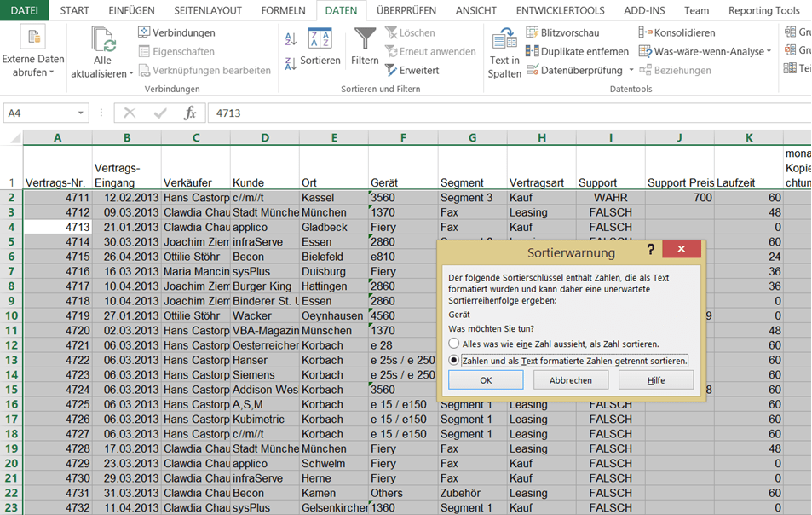
Task: Click Support Preis cell with value 700
Action: (679, 198)
